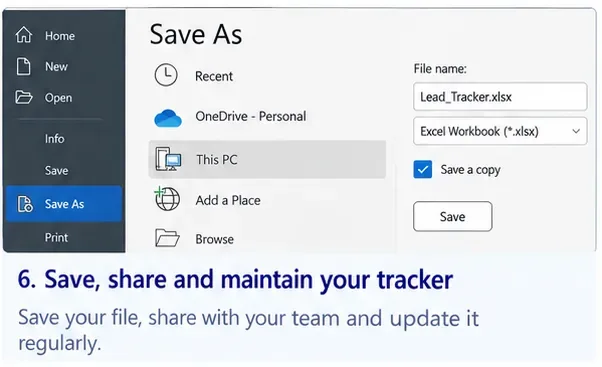Click the File name input field
Viewport: 602px width, 367px height.
(500, 96)
